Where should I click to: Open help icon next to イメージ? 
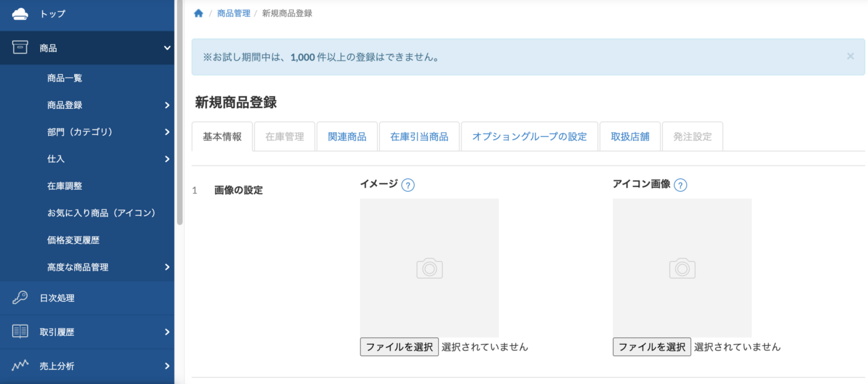(x=408, y=185)
